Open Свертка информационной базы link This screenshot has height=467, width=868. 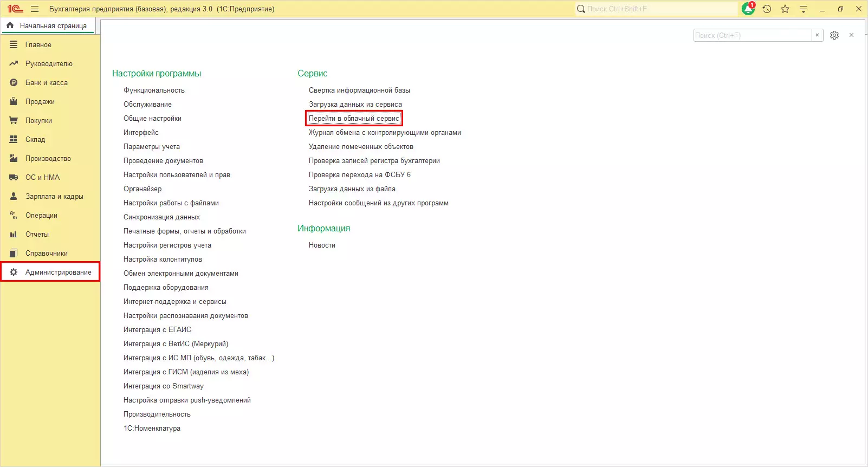coord(359,90)
